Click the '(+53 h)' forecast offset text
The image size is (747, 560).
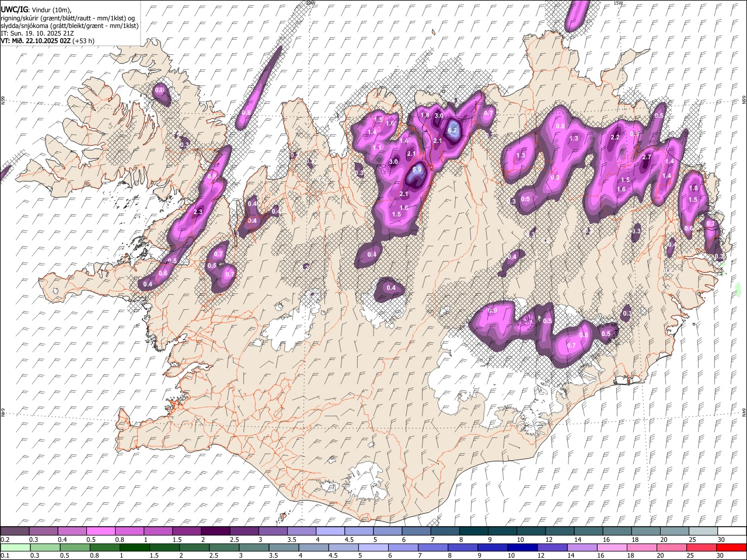83,41
